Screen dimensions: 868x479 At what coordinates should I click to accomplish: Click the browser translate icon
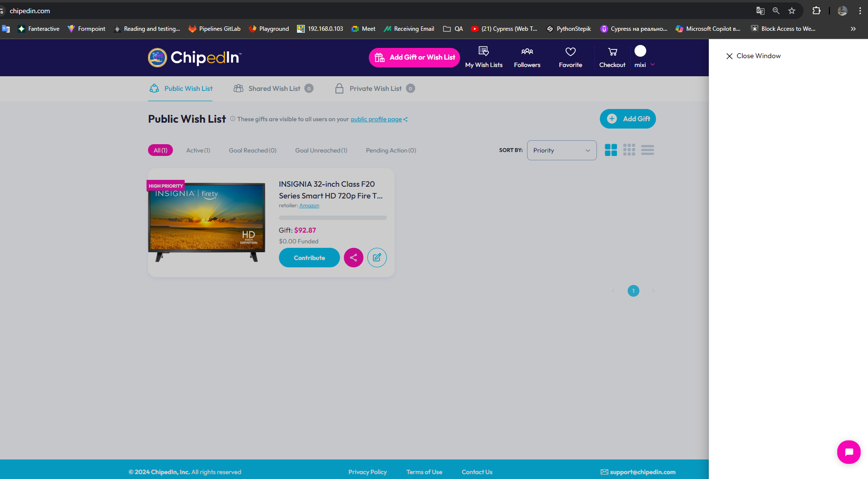click(x=760, y=11)
